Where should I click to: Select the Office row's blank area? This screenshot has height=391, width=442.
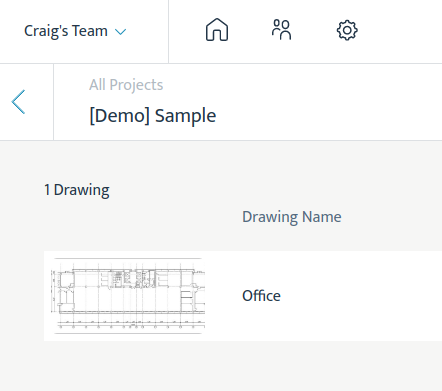tap(362, 296)
